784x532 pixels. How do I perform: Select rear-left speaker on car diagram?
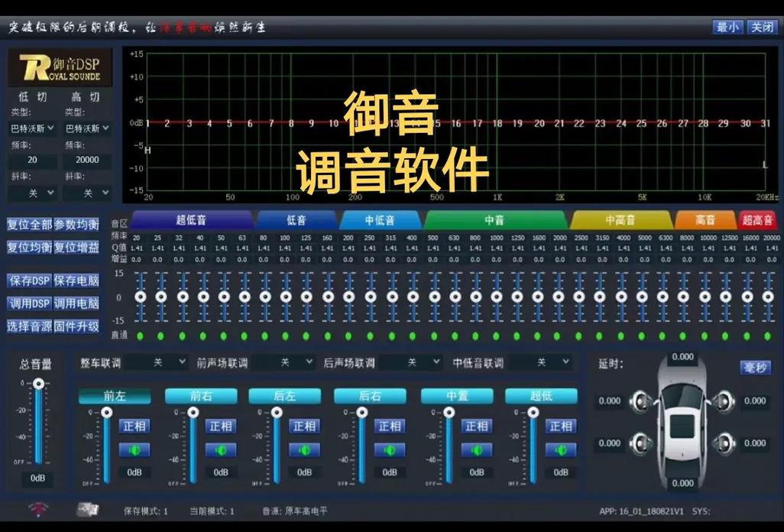pos(640,443)
